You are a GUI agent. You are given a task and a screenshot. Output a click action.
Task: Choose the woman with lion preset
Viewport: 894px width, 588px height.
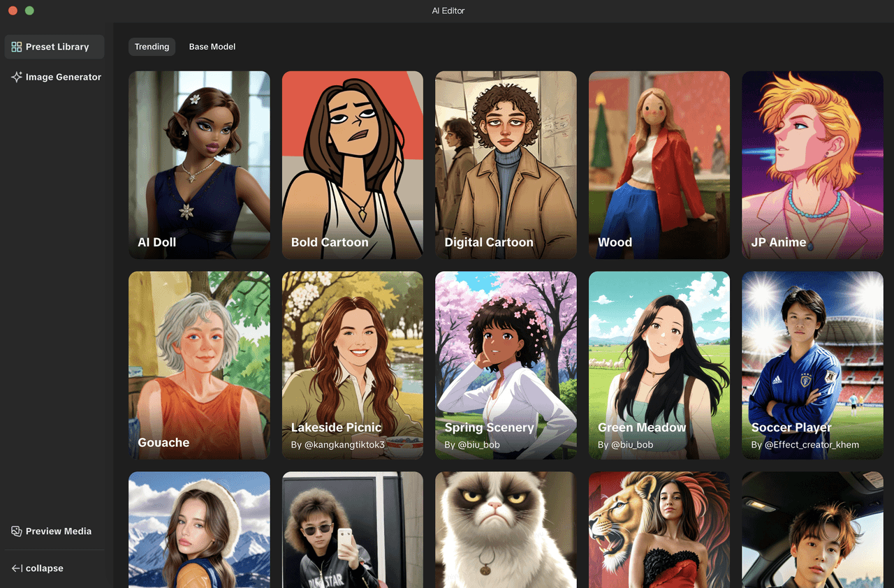[x=659, y=530]
